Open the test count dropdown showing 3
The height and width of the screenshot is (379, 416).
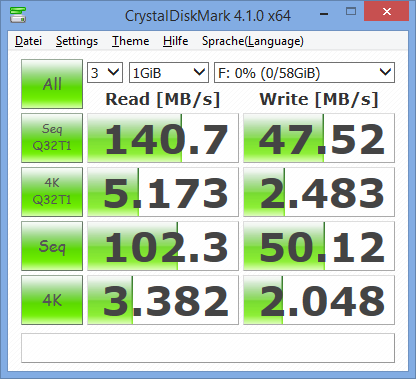point(105,72)
